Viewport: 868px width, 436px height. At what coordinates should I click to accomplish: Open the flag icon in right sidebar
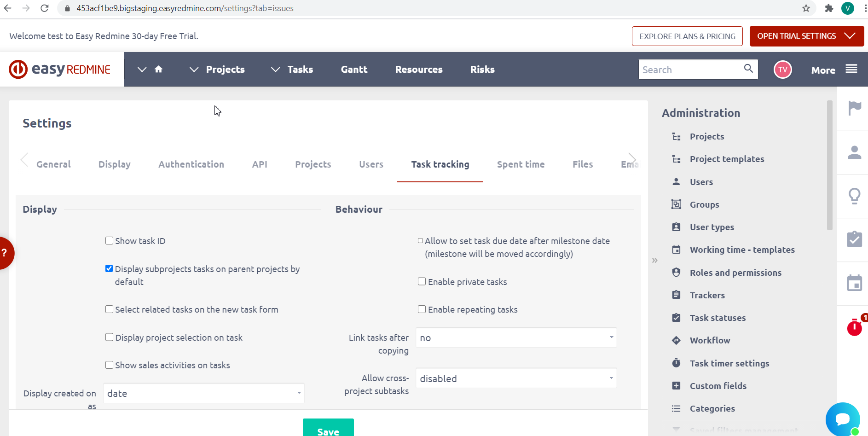[854, 108]
